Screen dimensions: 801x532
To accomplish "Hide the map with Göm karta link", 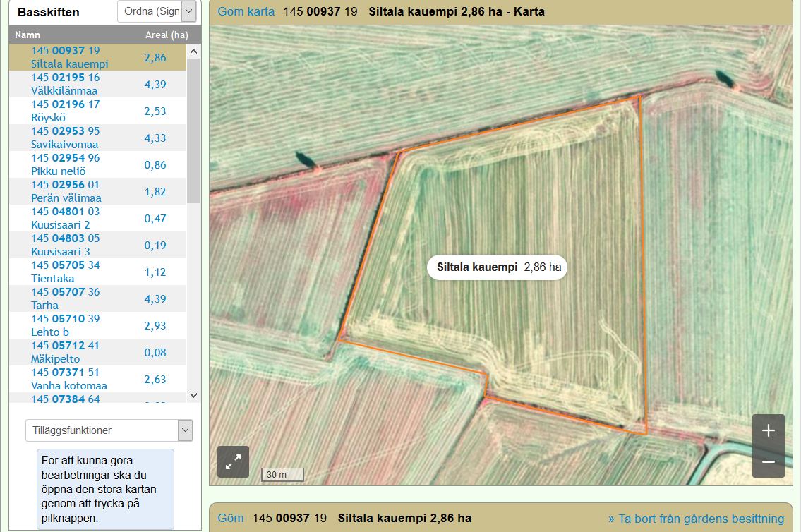I will [246, 11].
